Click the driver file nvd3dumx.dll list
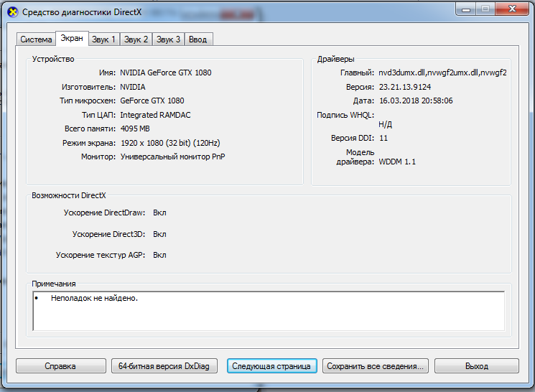The width and height of the screenshot is (535, 392). pyautogui.click(x=442, y=73)
